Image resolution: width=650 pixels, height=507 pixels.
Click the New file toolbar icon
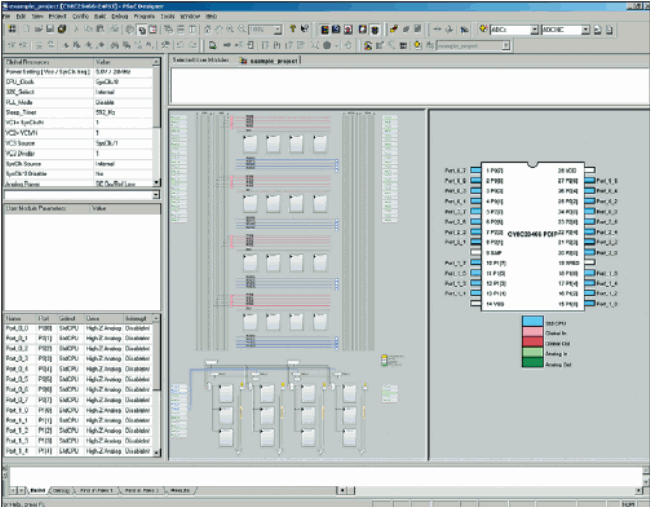pos(27,29)
